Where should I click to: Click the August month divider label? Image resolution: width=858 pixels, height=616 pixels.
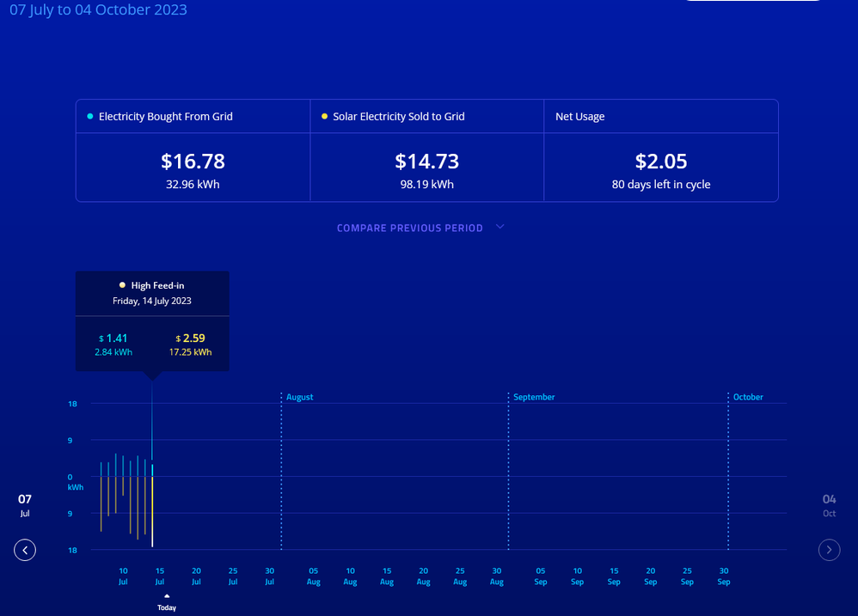pos(299,397)
